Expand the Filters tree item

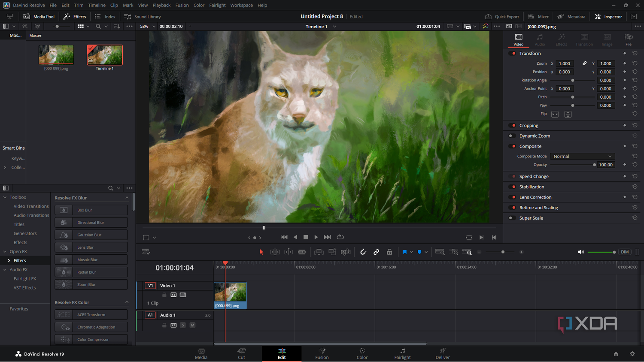pos(9,260)
